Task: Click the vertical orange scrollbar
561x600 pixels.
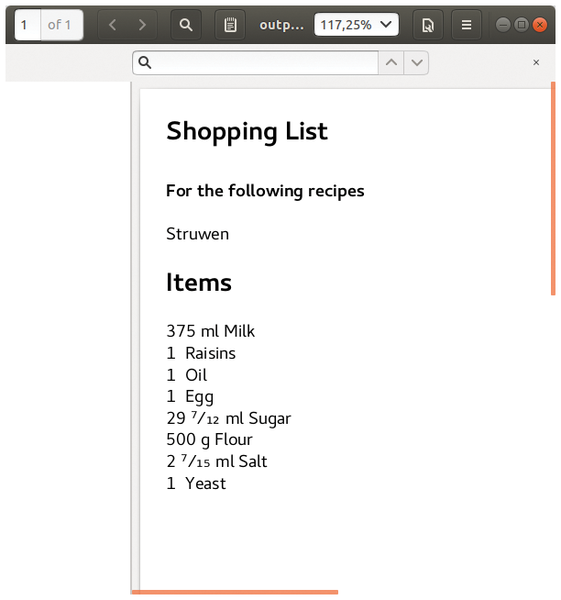Action: [553, 188]
